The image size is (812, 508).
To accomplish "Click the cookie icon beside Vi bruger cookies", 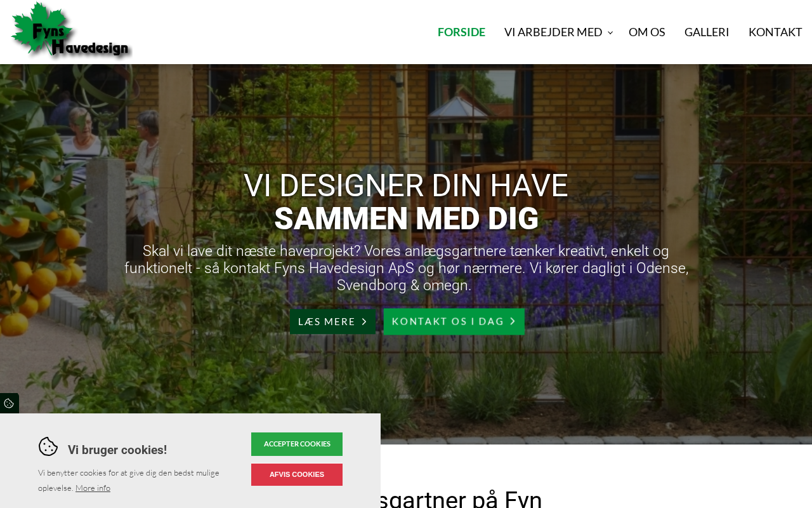I will coord(48,446).
